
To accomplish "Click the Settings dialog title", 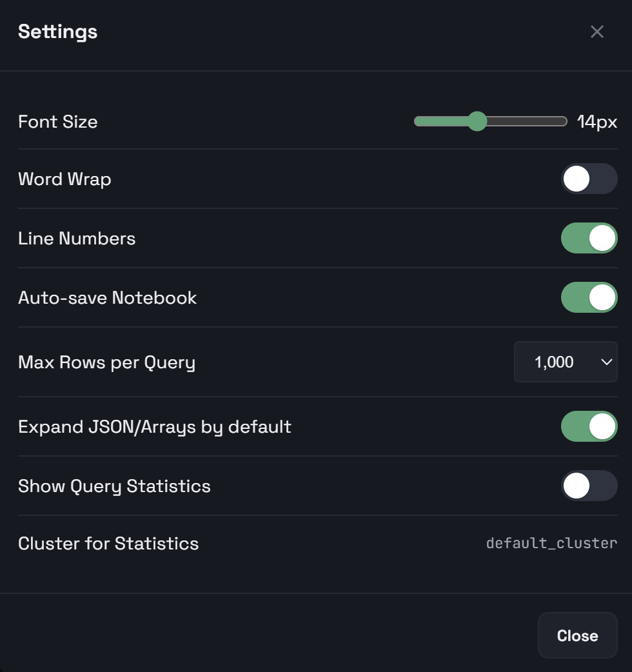I will 57,31.
